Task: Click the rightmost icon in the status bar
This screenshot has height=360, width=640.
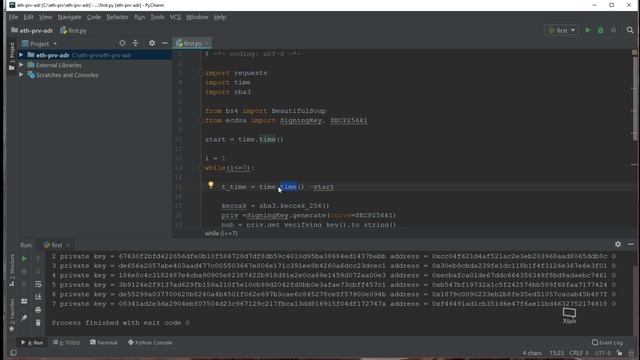Action: 632,353
